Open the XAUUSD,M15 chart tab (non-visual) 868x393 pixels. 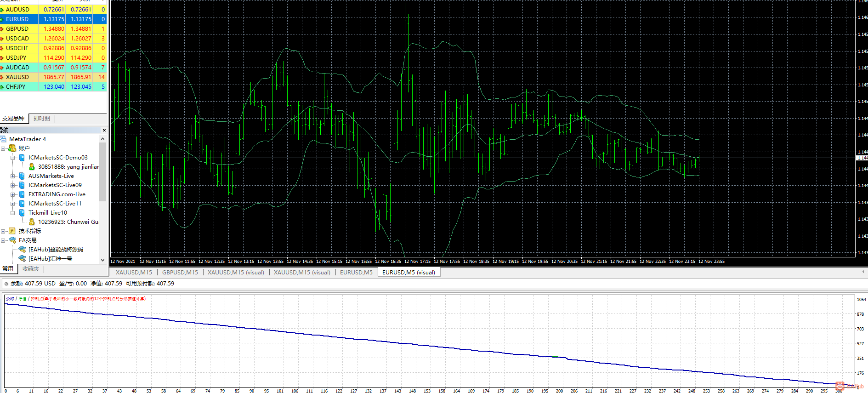[134, 272]
